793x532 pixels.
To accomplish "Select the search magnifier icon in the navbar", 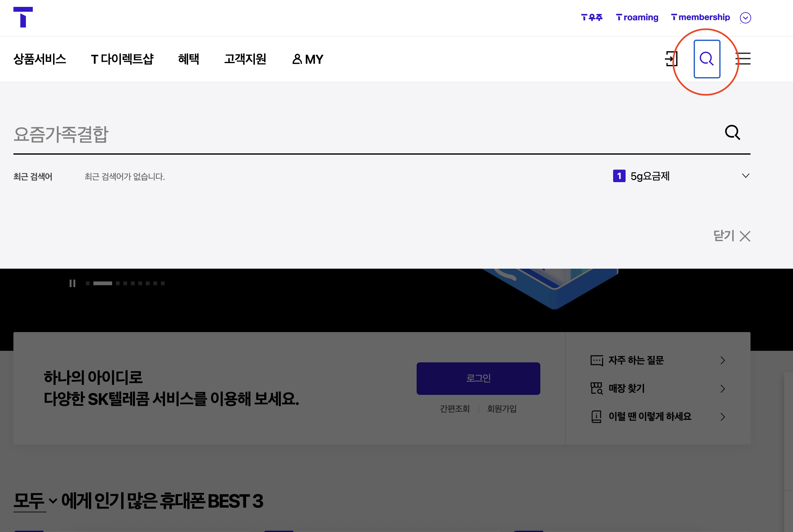I will [707, 59].
